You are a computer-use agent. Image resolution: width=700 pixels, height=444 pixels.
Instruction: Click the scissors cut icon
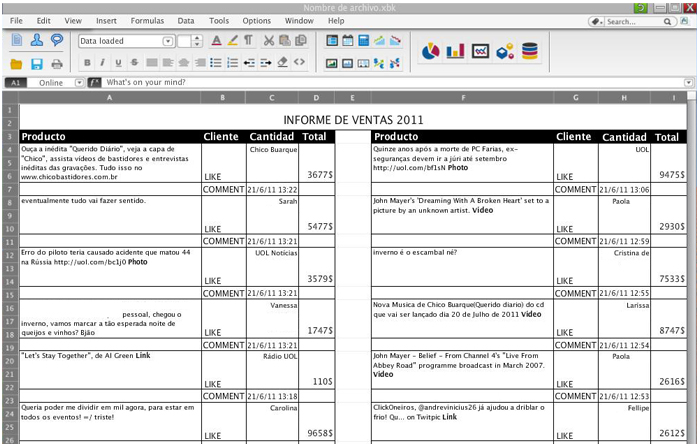click(x=269, y=41)
